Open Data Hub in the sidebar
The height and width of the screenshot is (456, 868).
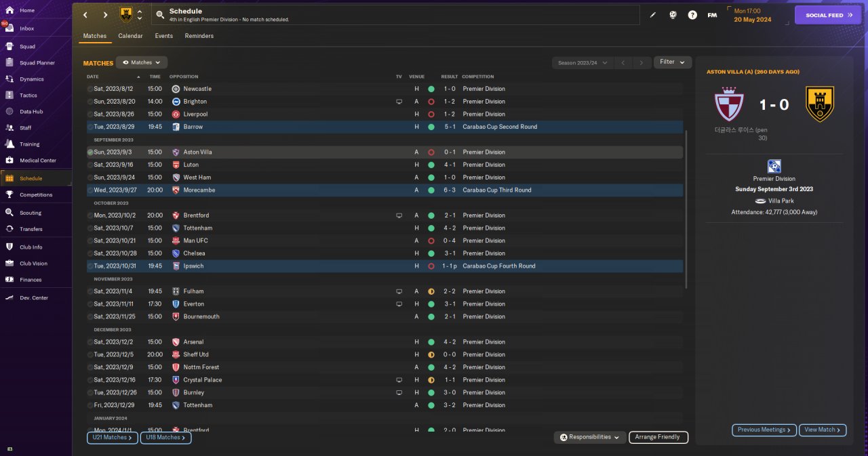(x=31, y=111)
